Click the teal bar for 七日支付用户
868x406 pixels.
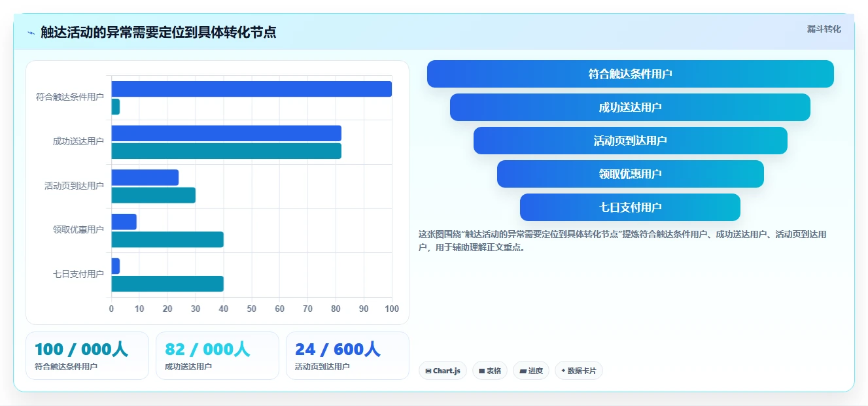tap(167, 284)
